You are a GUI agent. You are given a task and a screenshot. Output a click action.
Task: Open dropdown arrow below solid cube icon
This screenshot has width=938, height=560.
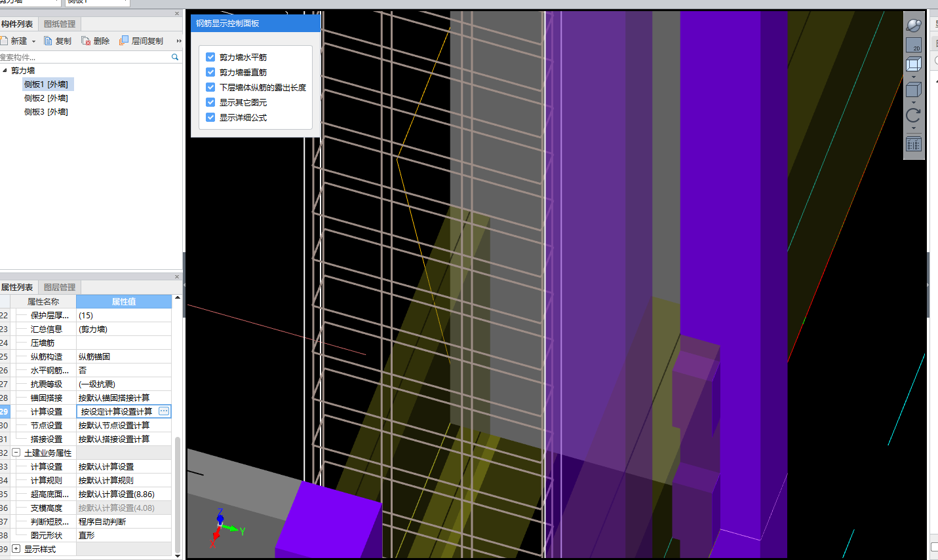[x=914, y=102]
